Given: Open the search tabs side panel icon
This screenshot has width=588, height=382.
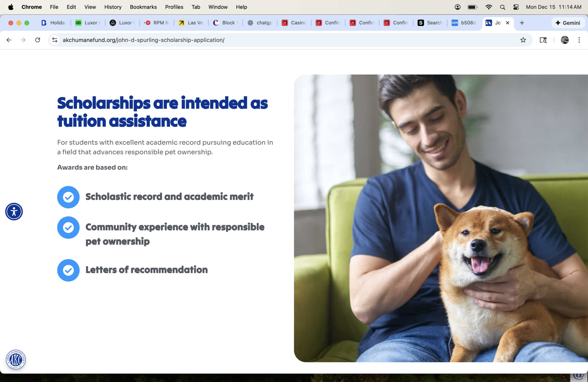Looking at the screenshot, I should click(x=543, y=40).
